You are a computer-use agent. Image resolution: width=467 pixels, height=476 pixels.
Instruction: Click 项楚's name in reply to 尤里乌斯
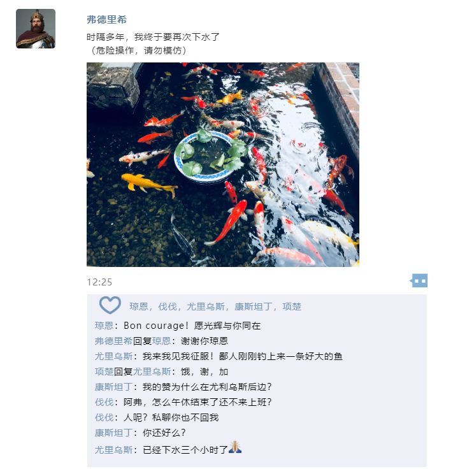104,371
